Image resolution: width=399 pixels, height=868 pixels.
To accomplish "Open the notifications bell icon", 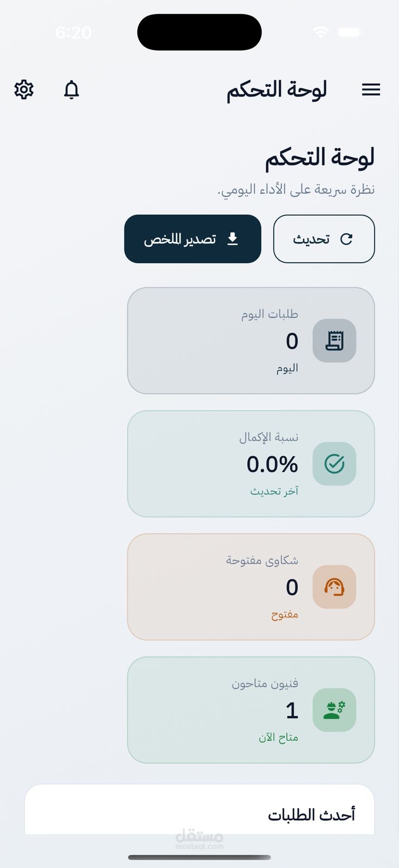I will (72, 90).
